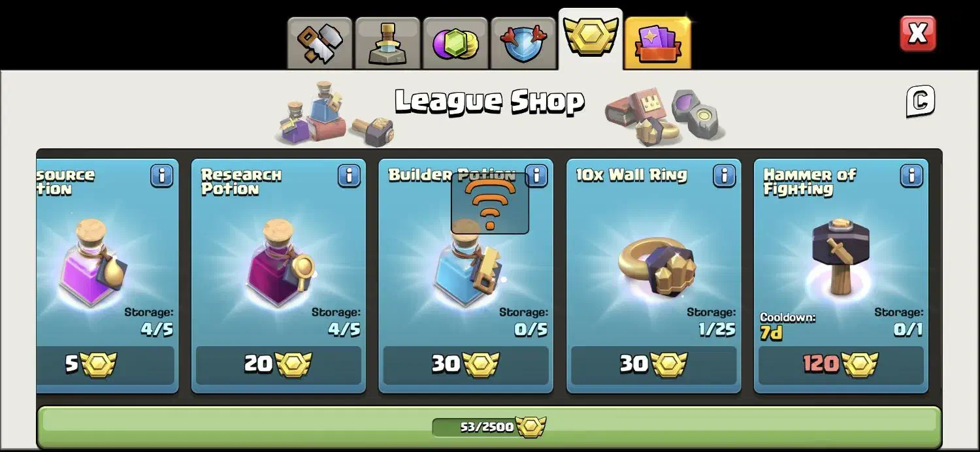Open the purple cards special offers tab

click(658, 43)
